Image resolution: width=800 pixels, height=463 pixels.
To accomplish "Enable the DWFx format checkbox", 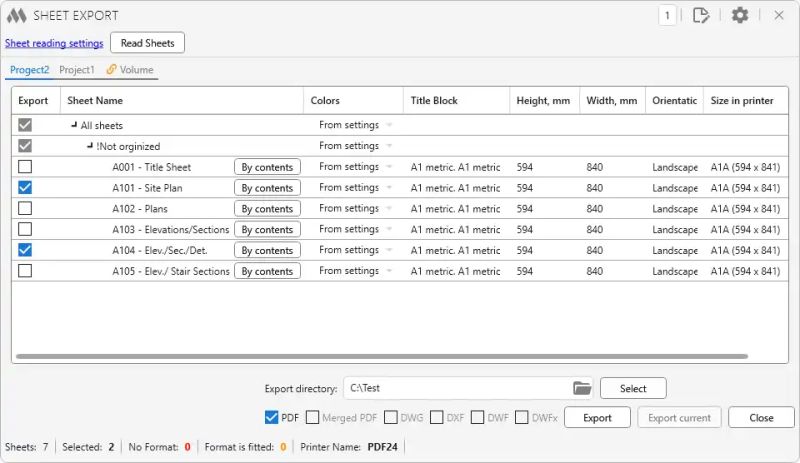I will tap(521, 418).
